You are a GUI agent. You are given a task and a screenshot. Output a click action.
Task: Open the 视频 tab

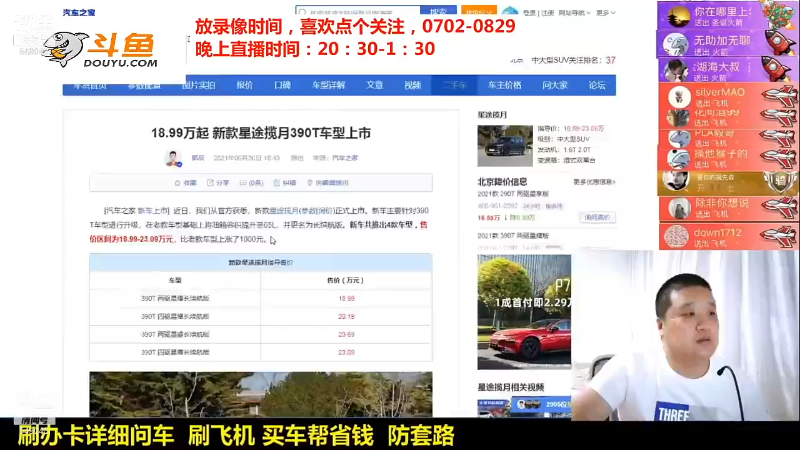click(x=412, y=85)
